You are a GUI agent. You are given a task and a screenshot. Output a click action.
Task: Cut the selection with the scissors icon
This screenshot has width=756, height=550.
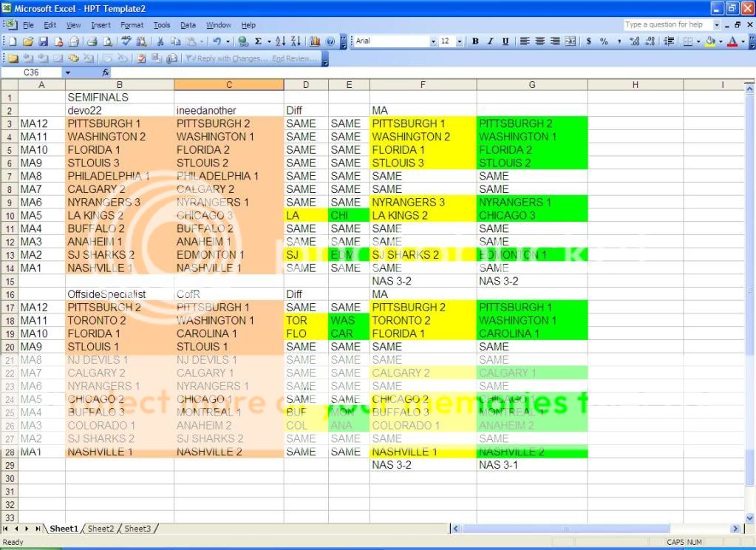[160, 41]
